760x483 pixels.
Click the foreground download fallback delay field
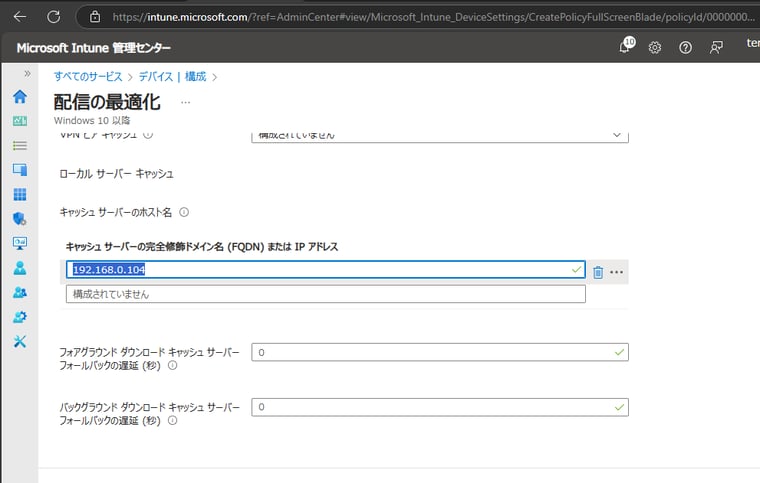440,352
